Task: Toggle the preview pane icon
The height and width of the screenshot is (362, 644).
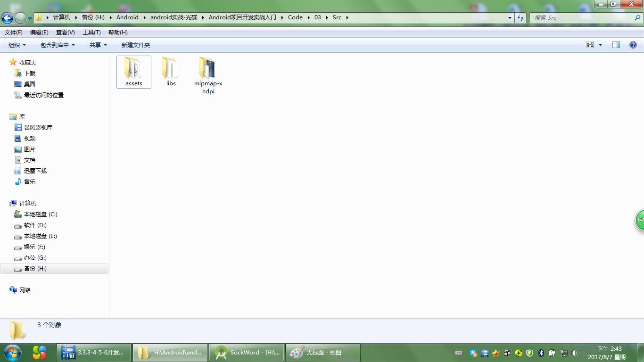Action: [616, 45]
